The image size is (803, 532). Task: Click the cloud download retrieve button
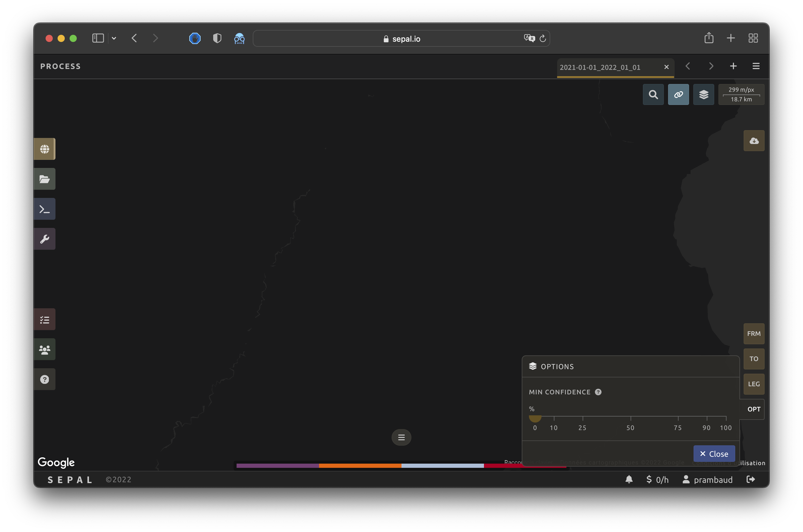coord(754,141)
